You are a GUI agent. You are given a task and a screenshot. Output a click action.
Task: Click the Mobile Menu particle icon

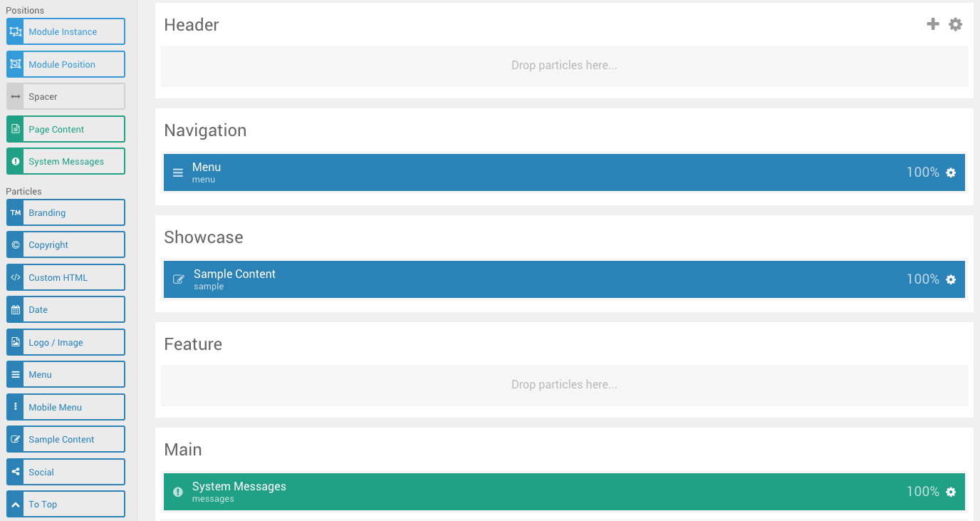[15, 406]
